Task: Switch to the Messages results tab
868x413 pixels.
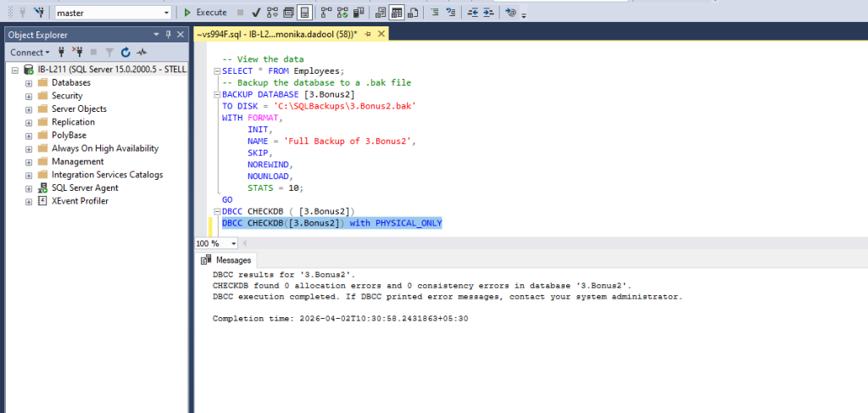Action: [227, 260]
